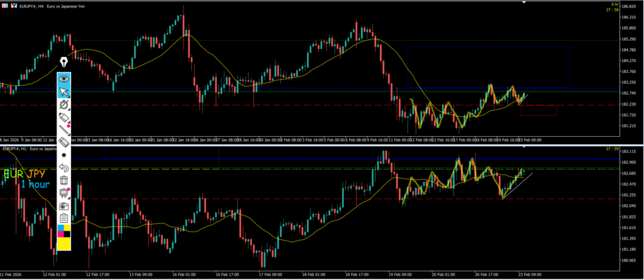This screenshot has height=280, width=644.
Task: Click the chart shift triangle at top
Action: click(523, 3)
